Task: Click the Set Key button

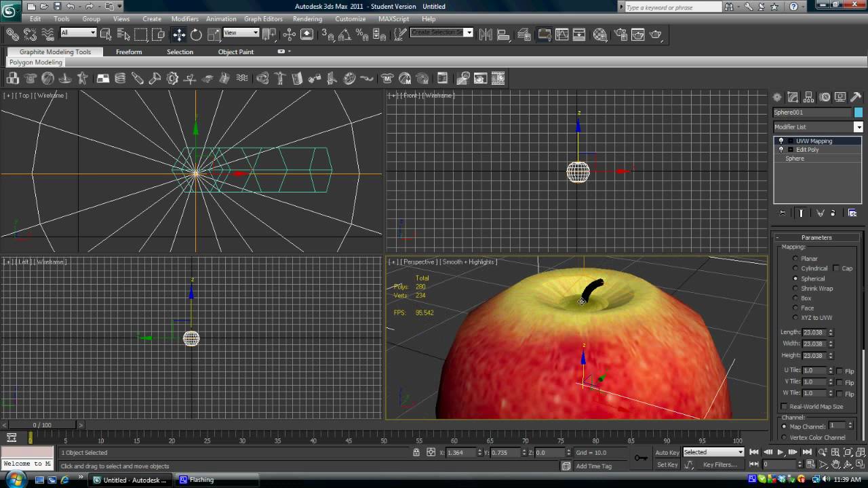Action: 667,465
